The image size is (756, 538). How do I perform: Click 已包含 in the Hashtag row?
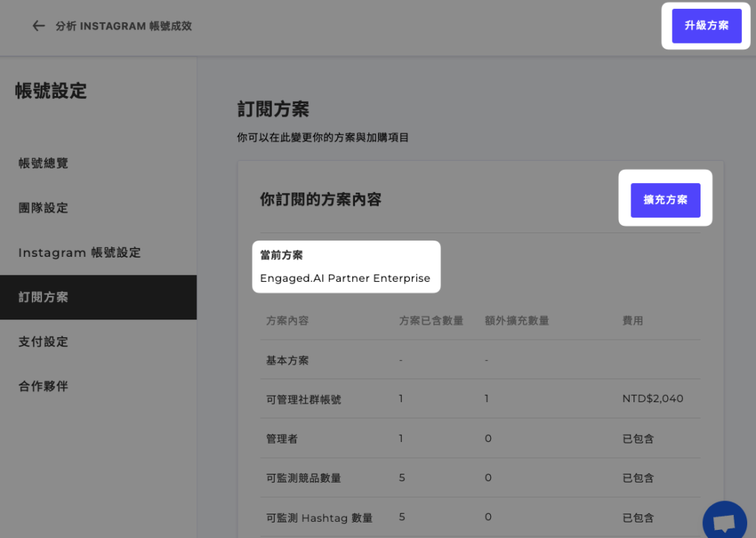coord(638,518)
